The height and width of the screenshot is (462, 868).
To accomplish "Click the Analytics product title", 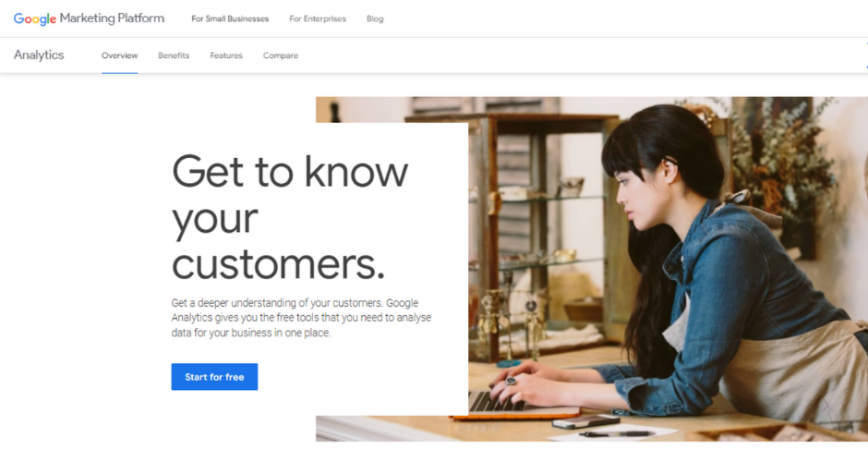I will (x=39, y=55).
